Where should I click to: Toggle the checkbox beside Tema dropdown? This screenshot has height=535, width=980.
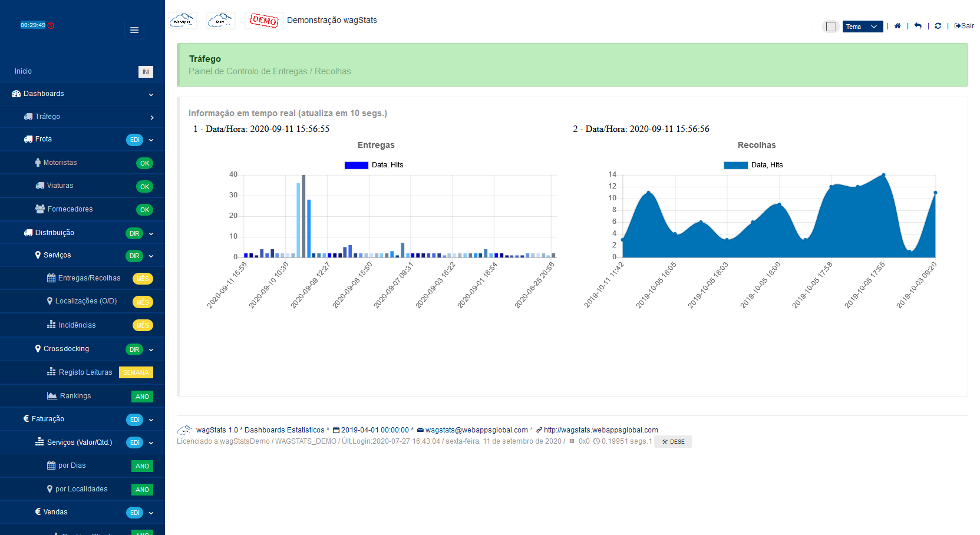click(831, 27)
